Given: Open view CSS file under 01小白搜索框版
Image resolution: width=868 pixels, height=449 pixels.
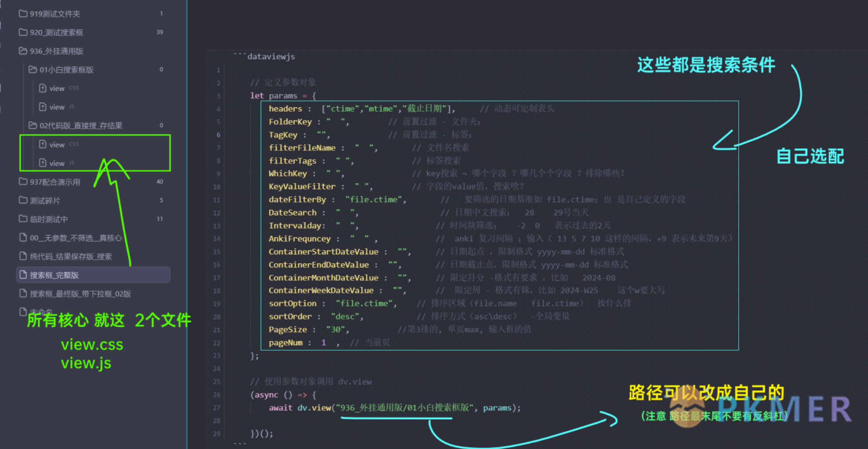Looking at the screenshot, I should [58, 88].
